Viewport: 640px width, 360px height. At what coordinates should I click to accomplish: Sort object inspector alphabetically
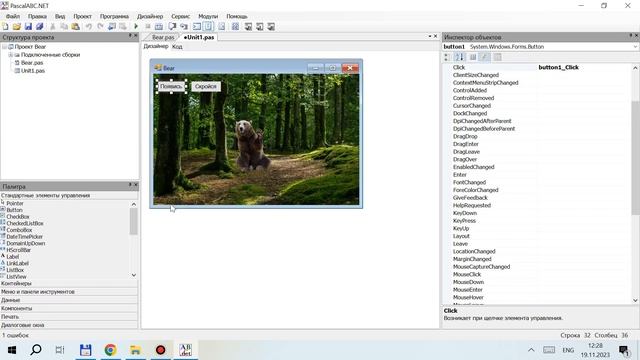click(459, 57)
